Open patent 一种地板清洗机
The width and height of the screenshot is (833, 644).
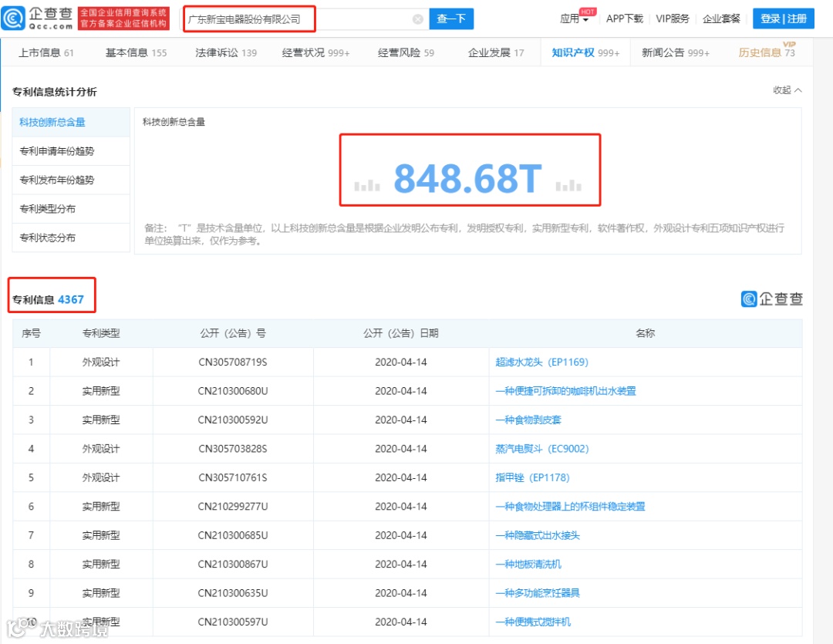(528, 564)
